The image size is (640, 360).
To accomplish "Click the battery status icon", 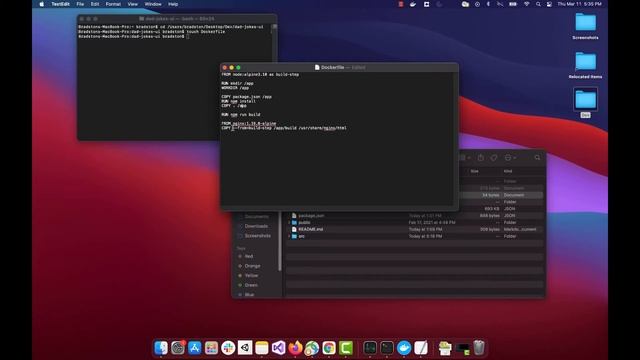I will pos(513,4).
